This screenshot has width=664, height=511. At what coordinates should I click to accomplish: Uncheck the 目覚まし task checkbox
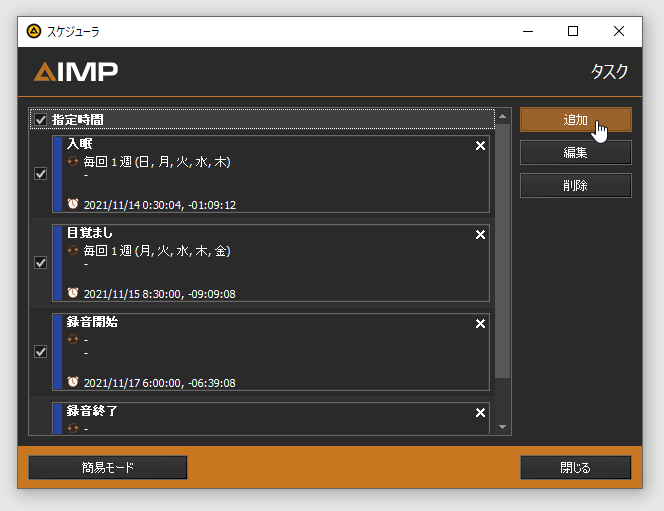click(x=41, y=263)
